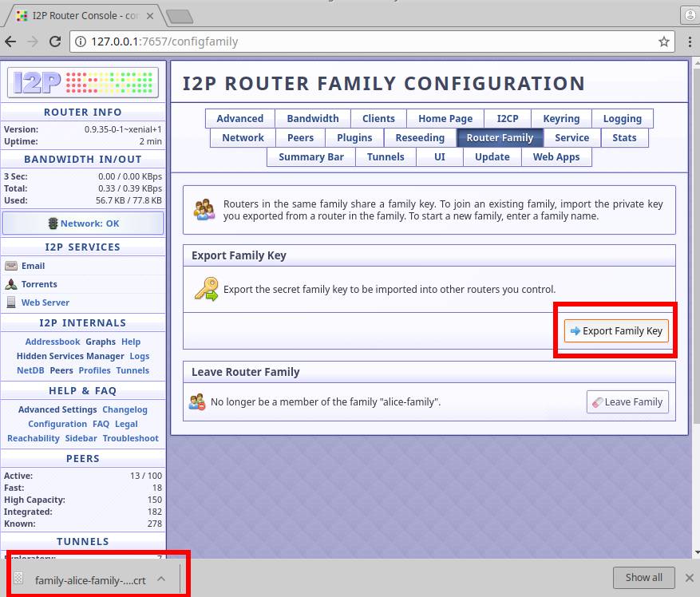This screenshot has width=700, height=597.
Task: Open Email service in sidebar
Action: (x=33, y=266)
